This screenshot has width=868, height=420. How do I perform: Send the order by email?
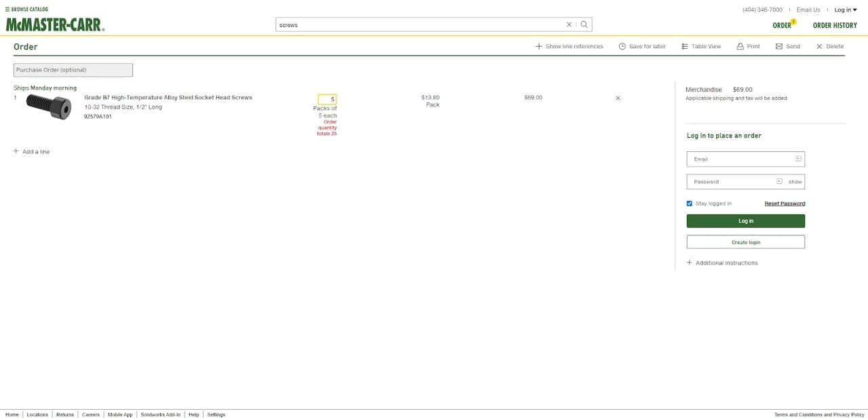[x=788, y=46]
